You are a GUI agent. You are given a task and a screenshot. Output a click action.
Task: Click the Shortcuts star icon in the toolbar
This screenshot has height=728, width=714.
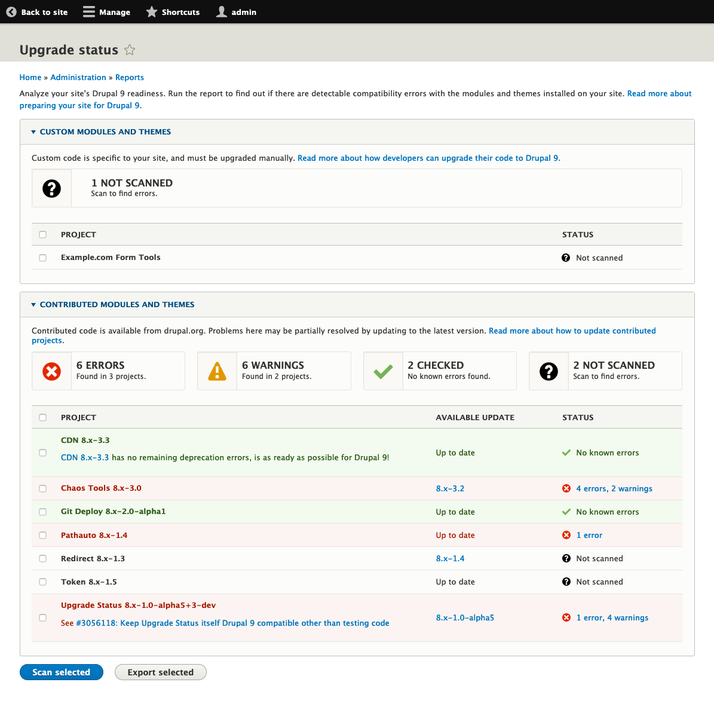(151, 11)
